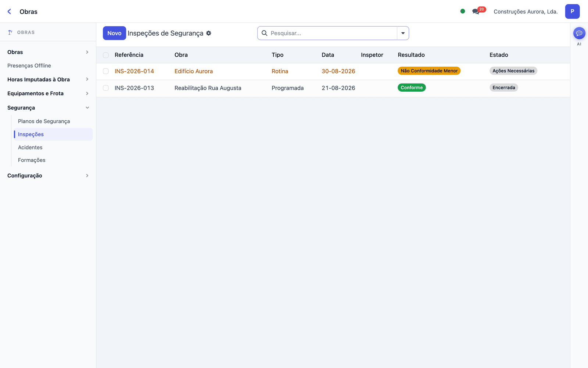588x368 pixels.
Task: Click the magnifier icon in the search box
Action: [x=264, y=33]
